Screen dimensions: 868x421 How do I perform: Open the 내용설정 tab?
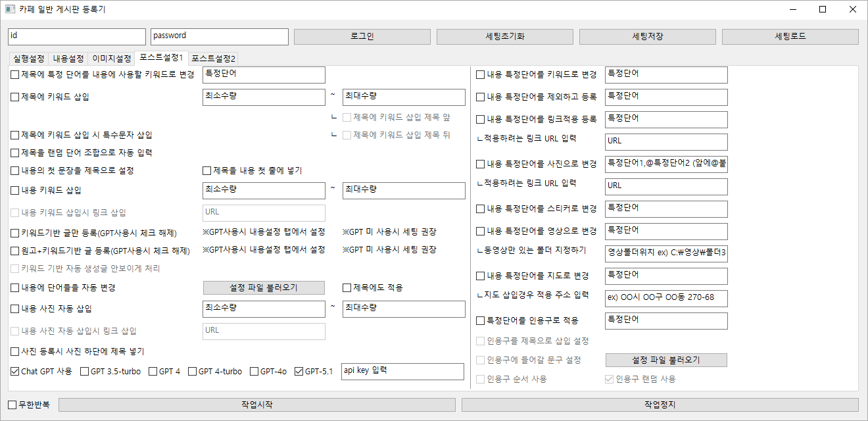tap(68, 59)
